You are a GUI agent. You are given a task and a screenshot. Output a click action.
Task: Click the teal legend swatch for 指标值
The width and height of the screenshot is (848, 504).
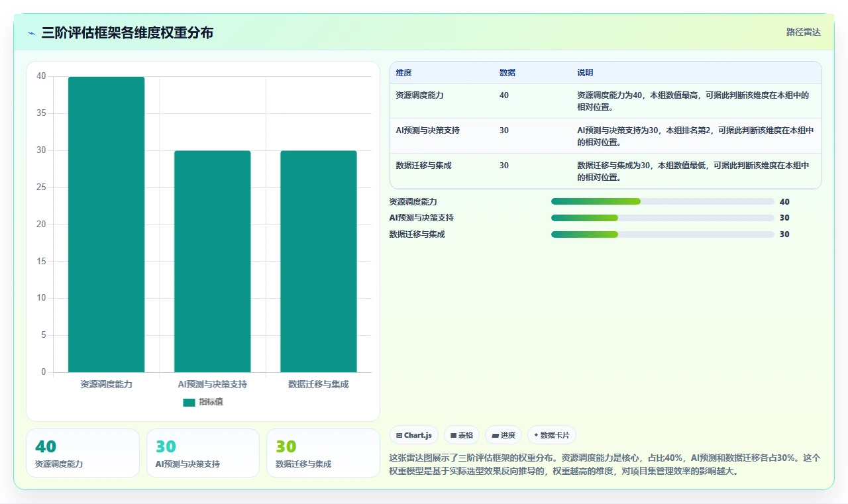[189, 402]
